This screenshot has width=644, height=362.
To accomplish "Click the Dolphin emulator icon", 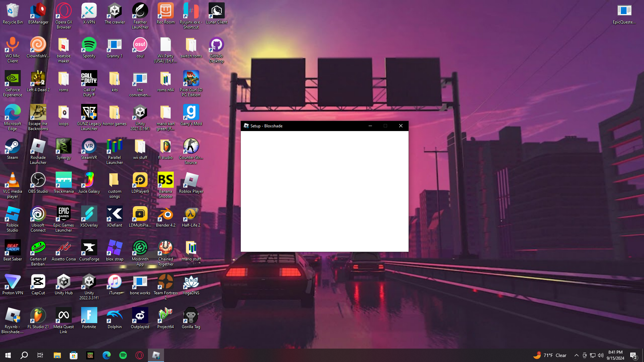I will tap(114, 316).
